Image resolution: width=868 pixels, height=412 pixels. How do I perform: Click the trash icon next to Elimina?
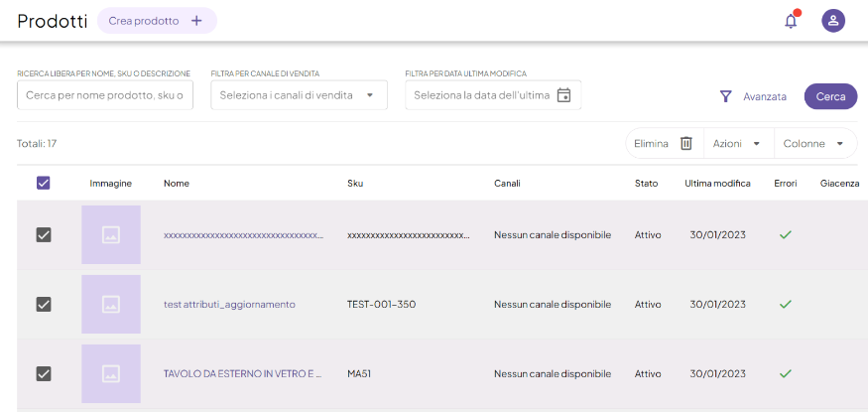(685, 143)
